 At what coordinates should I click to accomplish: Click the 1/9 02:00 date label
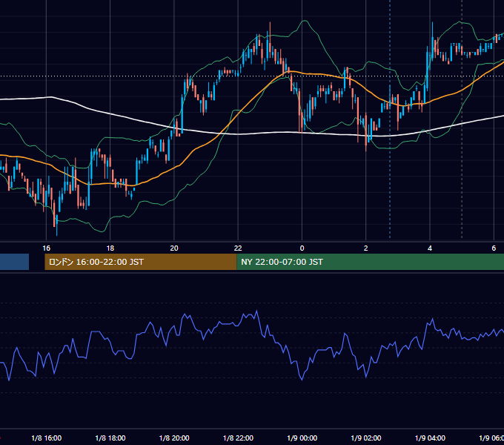click(366, 438)
